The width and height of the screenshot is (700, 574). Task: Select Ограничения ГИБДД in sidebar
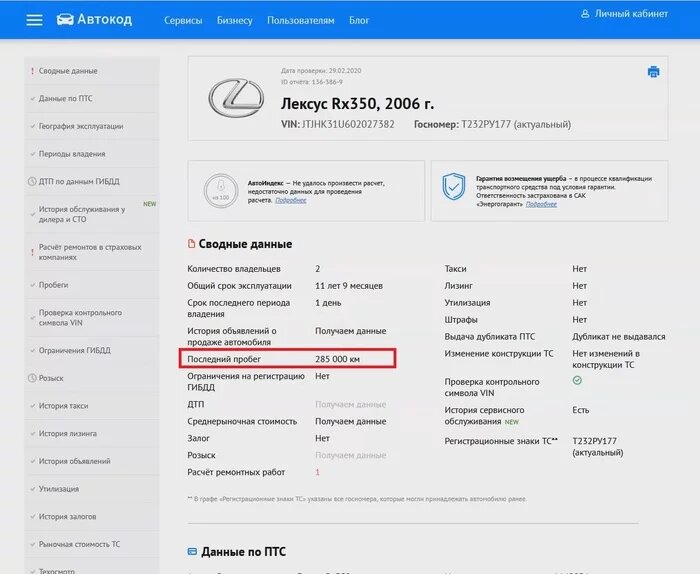coord(92,350)
